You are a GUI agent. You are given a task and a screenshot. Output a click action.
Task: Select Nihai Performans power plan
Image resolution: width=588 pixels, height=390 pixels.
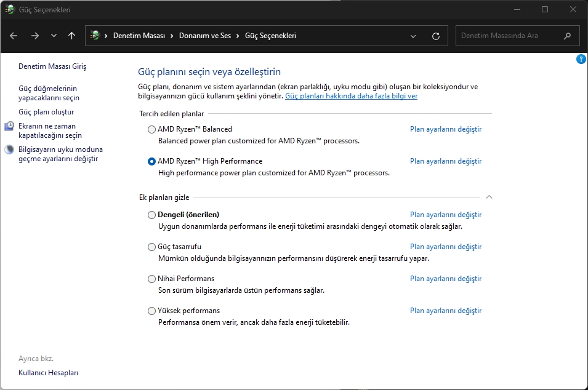point(152,279)
